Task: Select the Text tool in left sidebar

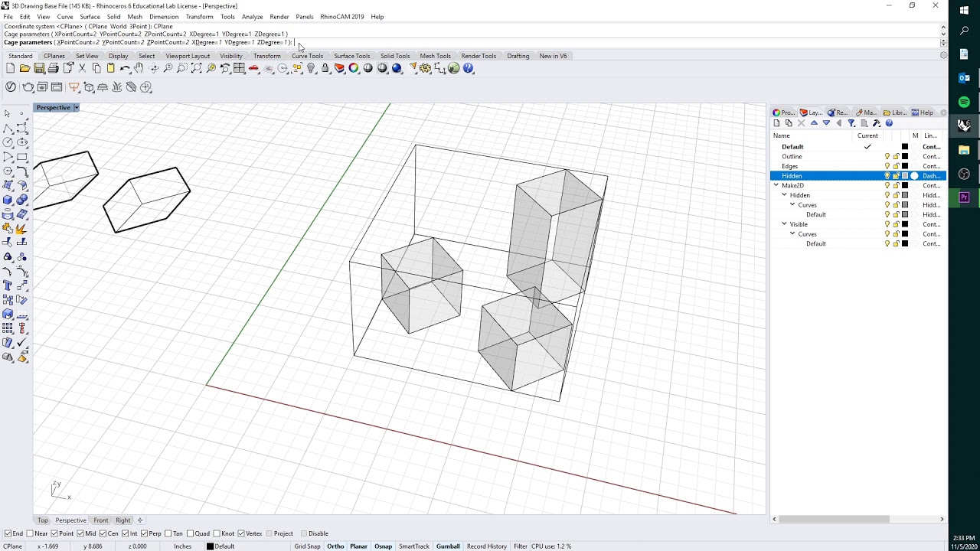Action: [x=8, y=285]
